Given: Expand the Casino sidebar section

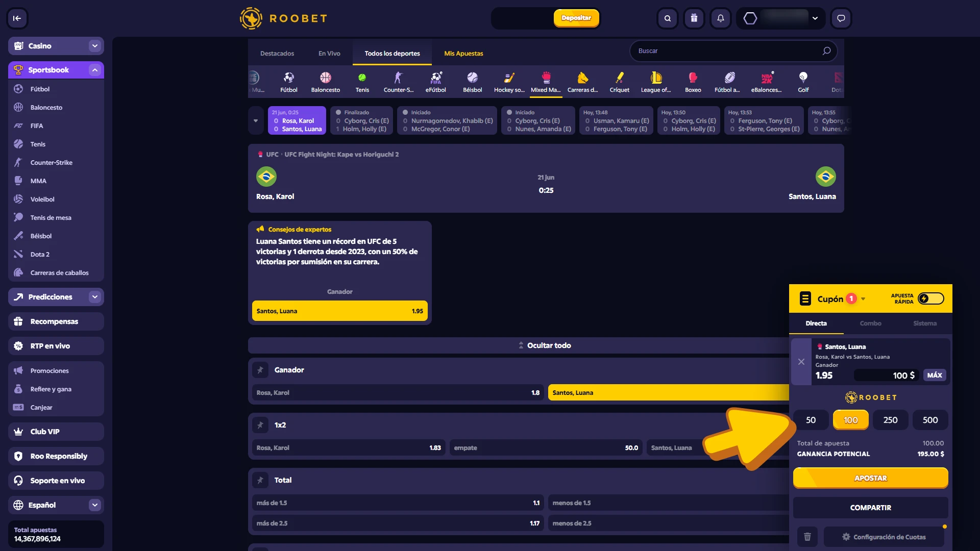Looking at the screenshot, I should pos(95,46).
